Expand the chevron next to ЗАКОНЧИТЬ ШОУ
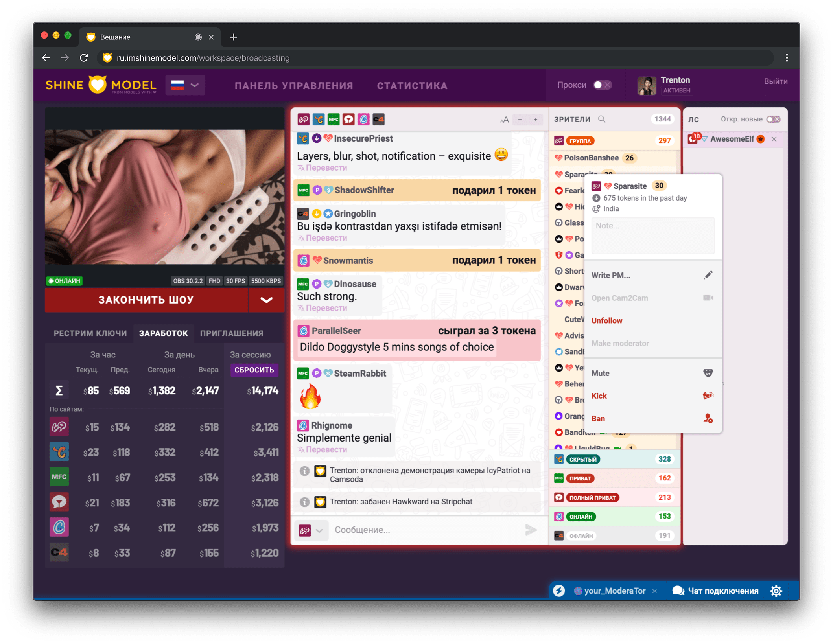The width and height of the screenshot is (833, 644). 266,300
